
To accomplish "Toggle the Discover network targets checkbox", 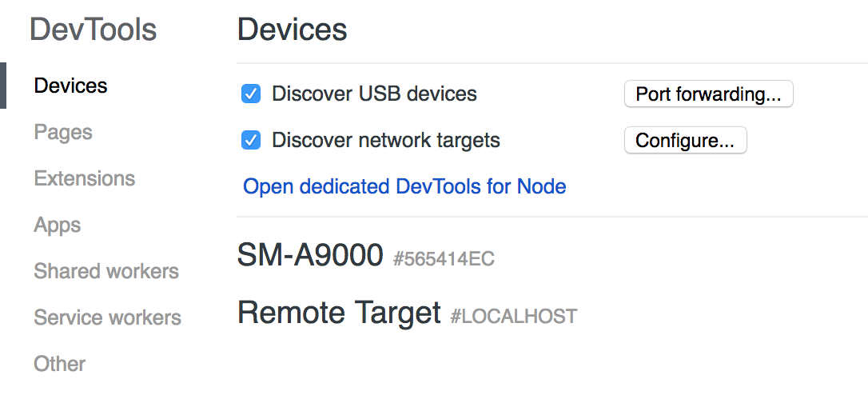I will pos(251,141).
